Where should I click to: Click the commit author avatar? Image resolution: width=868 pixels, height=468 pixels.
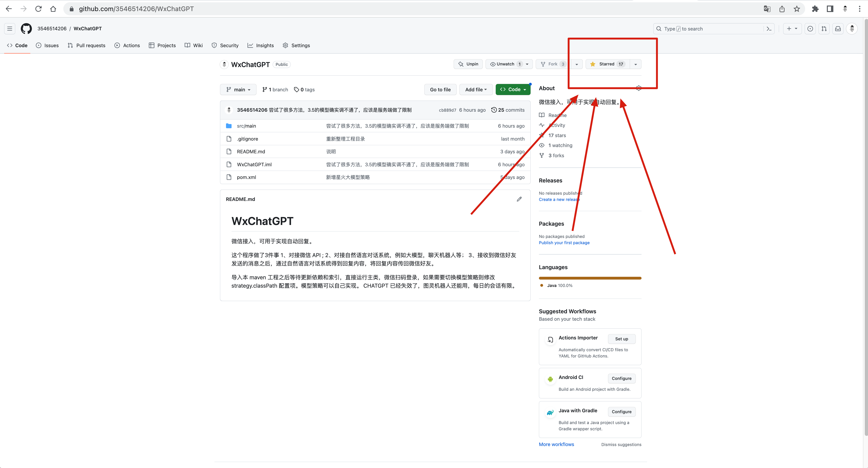click(x=229, y=110)
